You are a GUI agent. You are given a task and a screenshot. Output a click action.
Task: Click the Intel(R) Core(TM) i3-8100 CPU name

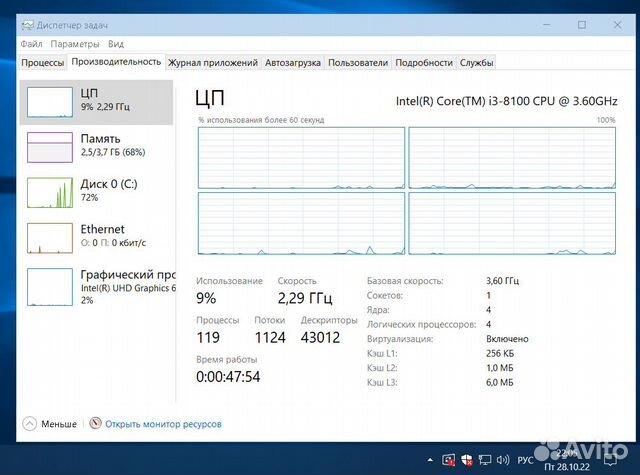tap(507, 101)
